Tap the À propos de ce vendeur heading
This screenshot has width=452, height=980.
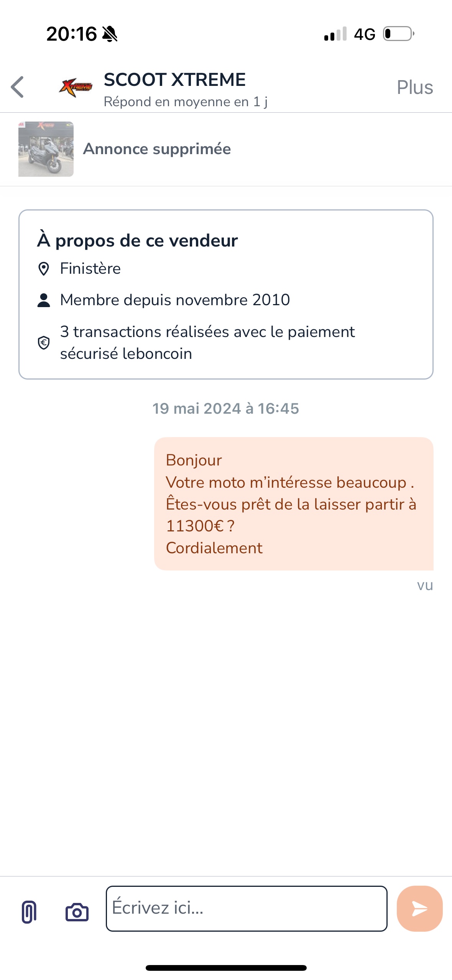pos(138,241)
